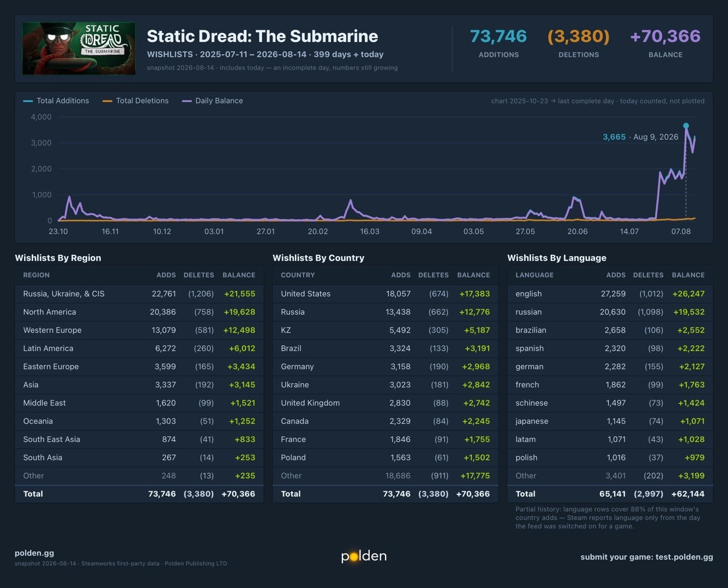Select the german language row

click(610, 367)
